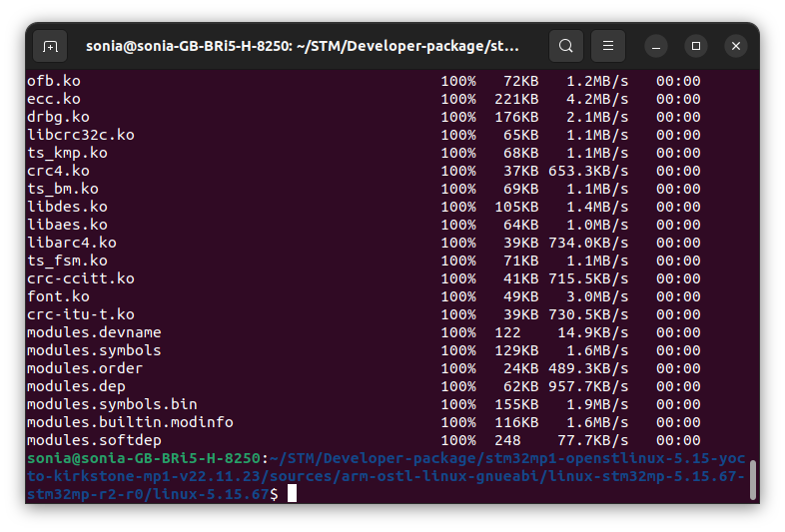Click the drbg.ko file name
The image size is (785, 532).
coord(58,117)
